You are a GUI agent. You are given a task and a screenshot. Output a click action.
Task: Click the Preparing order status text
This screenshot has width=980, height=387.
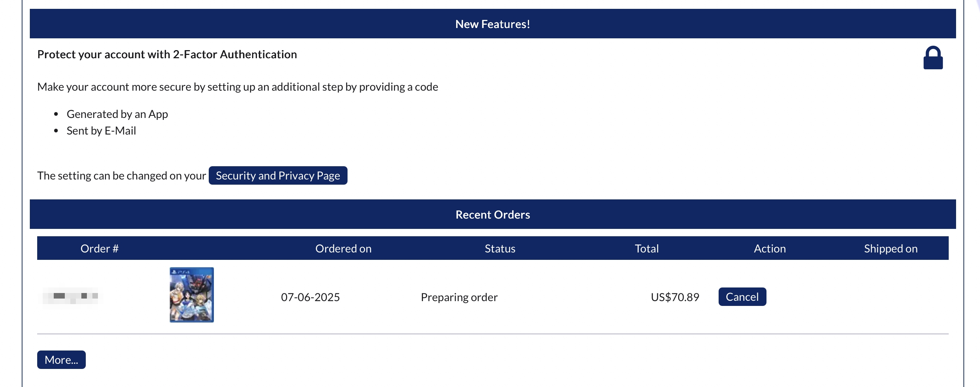pyautogui.click(x=459, y=297)
